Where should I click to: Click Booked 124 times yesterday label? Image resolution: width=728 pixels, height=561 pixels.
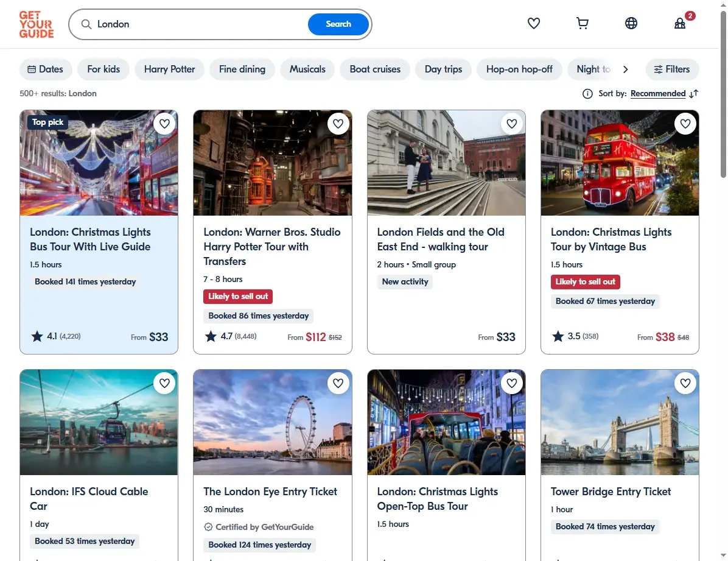[x=259, y=545]
